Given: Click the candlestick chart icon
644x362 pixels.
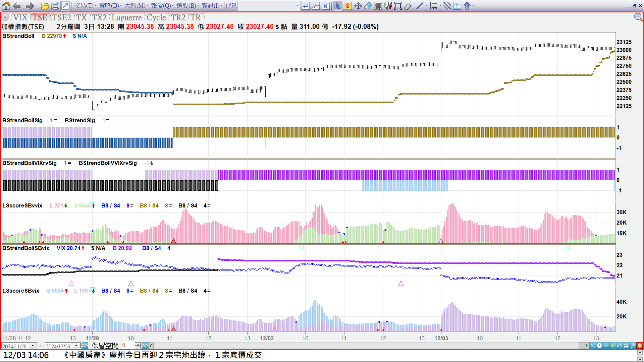Looking at the screenshot, I should click(x=388, y=6).
